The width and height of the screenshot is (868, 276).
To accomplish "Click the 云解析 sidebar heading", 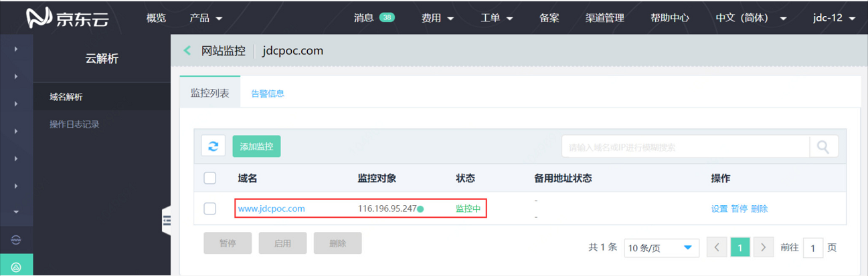I will tap(102, 59).
